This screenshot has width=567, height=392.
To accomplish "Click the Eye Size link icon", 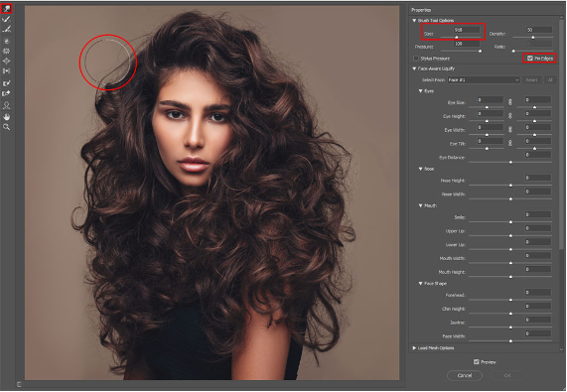I will pos(510,102).
